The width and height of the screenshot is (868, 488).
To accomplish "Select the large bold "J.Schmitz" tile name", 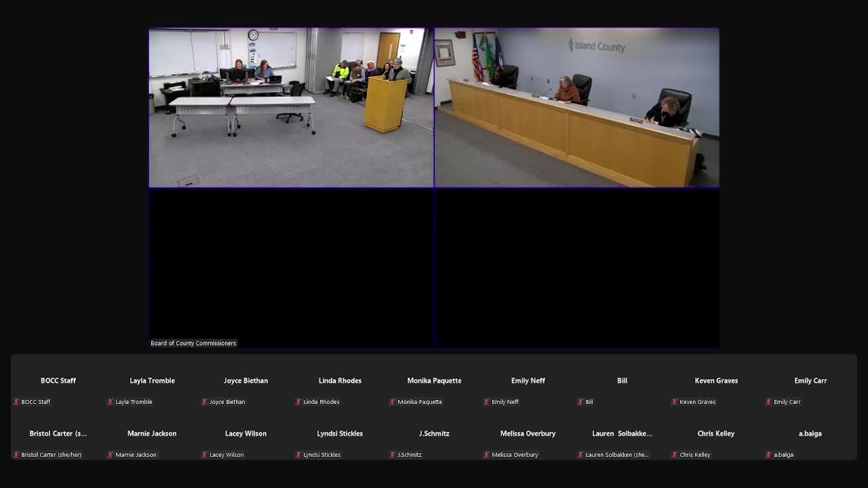I will (x=434, y=434).
